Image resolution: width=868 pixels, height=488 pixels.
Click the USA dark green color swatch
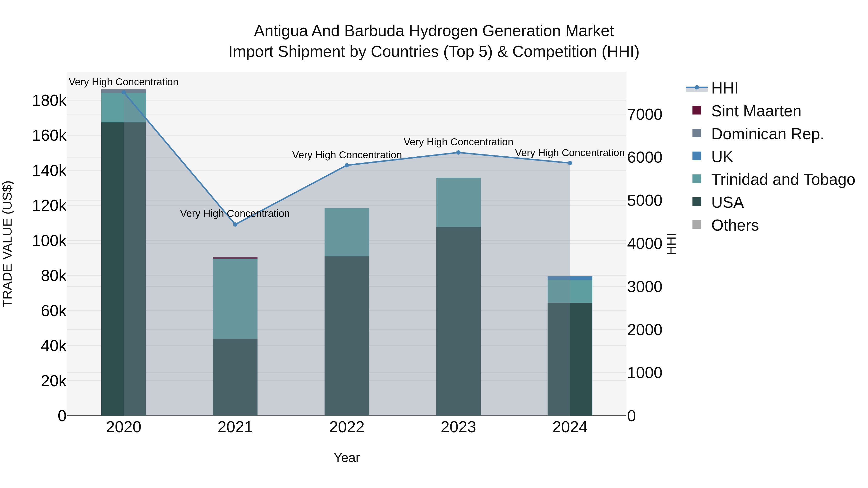(697, 202)
